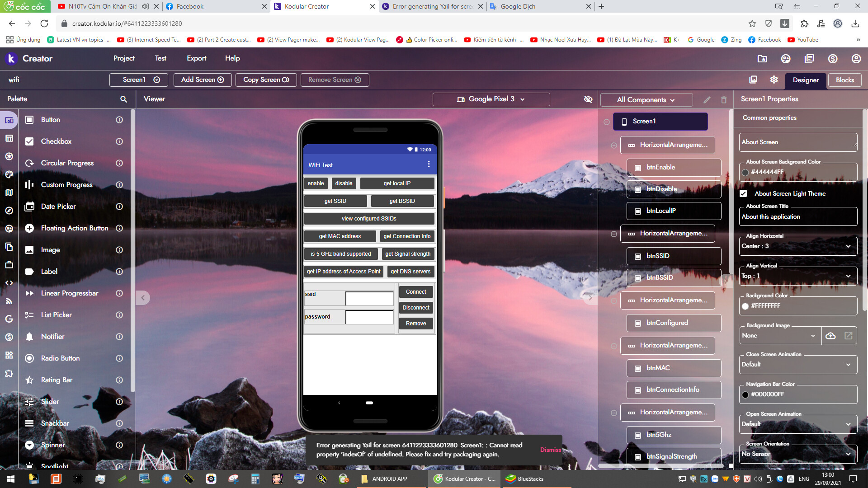Click the Kodular logo icon

(11, 58)
